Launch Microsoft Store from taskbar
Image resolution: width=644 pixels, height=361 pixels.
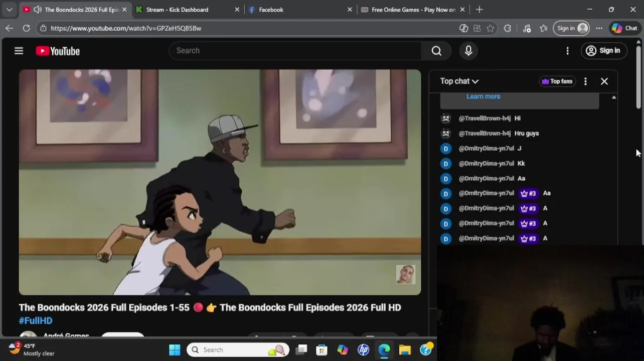click(x=321, y=349)
